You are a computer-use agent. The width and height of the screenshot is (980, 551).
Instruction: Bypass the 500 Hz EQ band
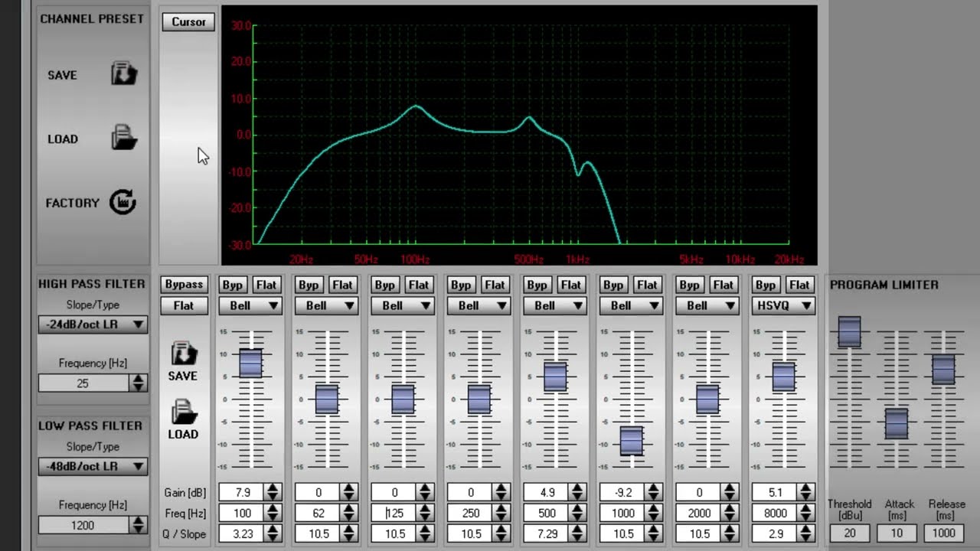(x=537, y=285)
